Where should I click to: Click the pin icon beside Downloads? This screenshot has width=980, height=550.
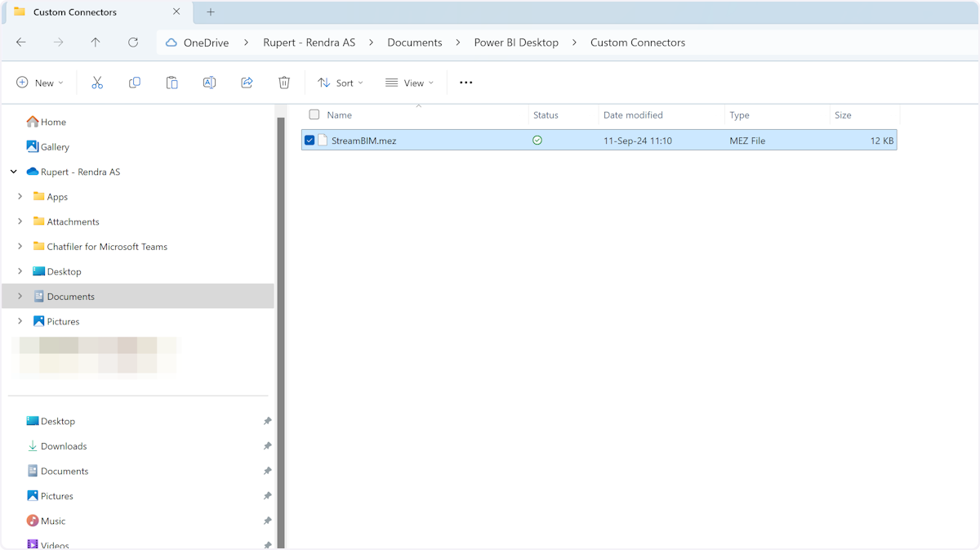tap(267, 446)
